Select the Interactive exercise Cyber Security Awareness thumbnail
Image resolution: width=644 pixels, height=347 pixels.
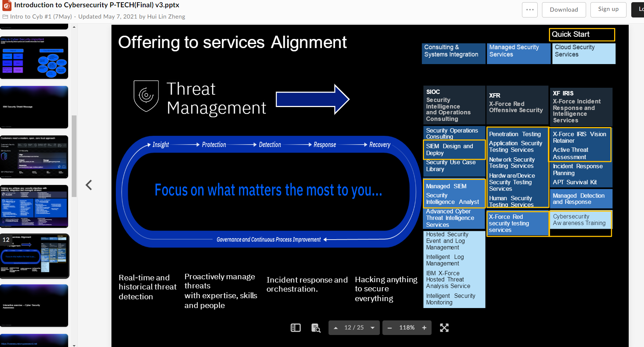34,305
